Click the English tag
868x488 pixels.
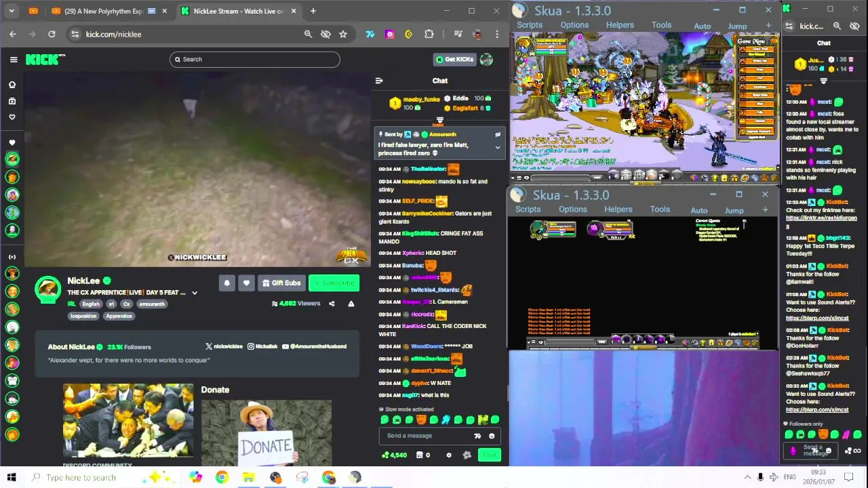click(x=90, y=304)
